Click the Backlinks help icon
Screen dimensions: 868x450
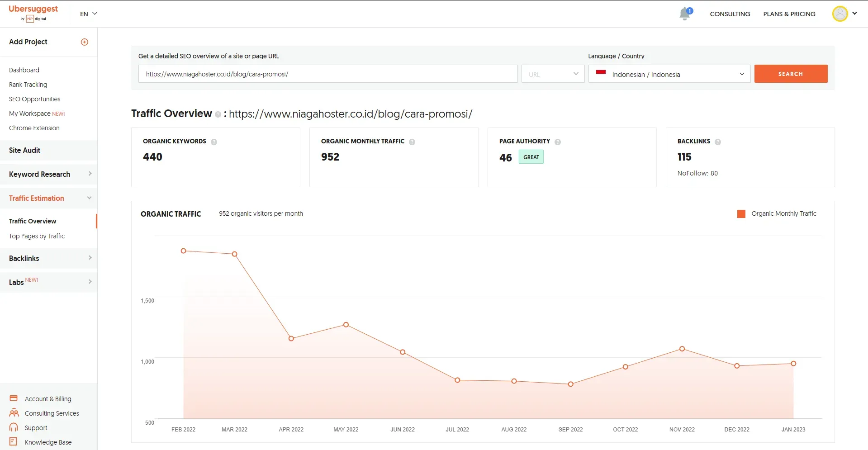tap(718, 142)
